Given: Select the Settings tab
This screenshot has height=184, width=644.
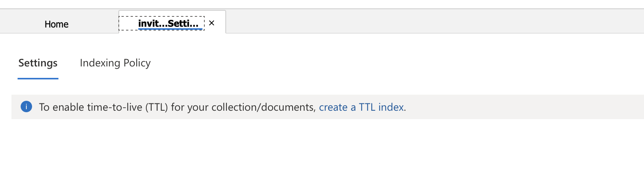Looking at the screenshot, I should [x=38, y=63].
